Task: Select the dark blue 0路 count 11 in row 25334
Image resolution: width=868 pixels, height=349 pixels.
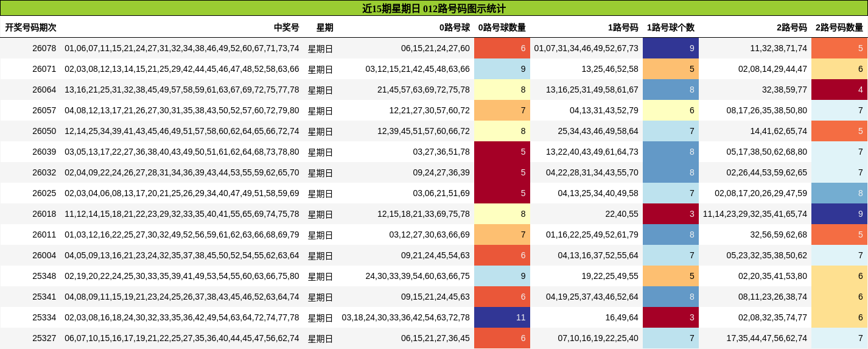Action: pos(502,317)
